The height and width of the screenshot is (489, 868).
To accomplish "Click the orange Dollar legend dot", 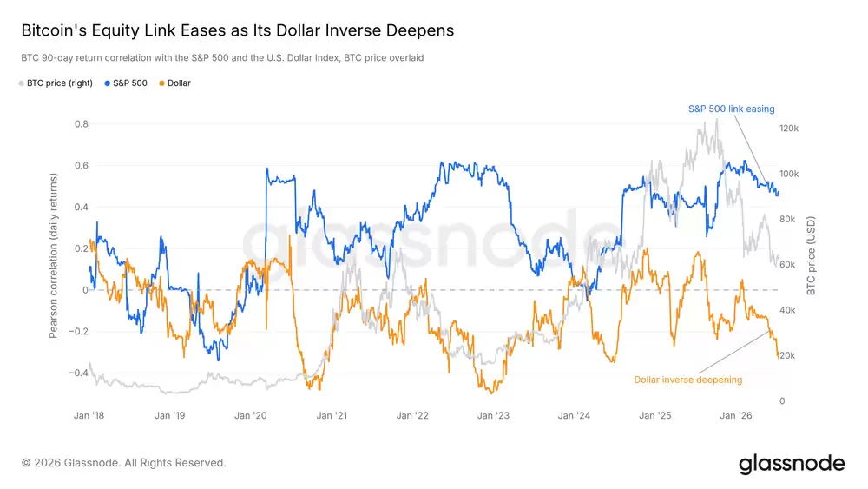I will coord(161,83).
